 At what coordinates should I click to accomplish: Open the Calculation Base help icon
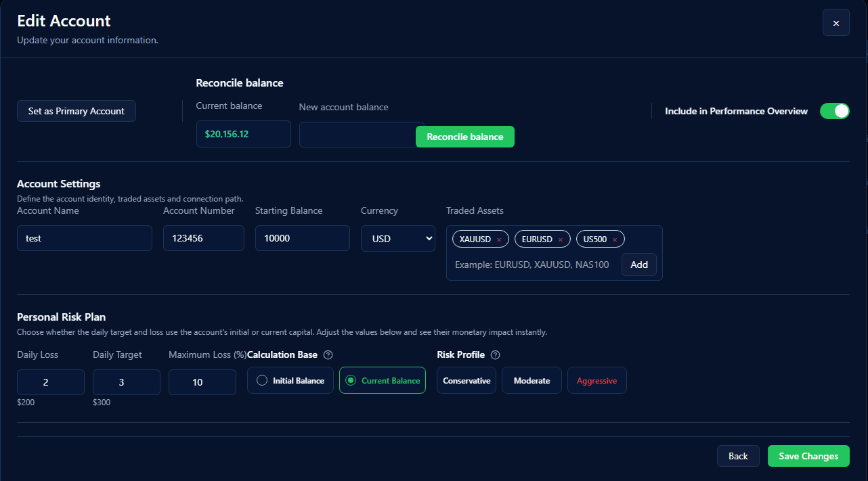tap(328, 354)
